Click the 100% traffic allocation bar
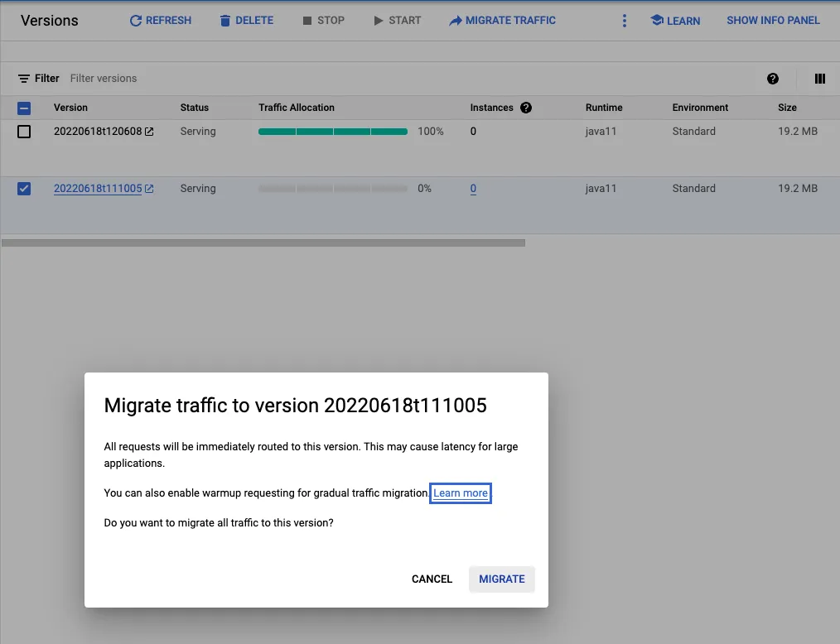 pyautogui.click(x=332, y=131)
